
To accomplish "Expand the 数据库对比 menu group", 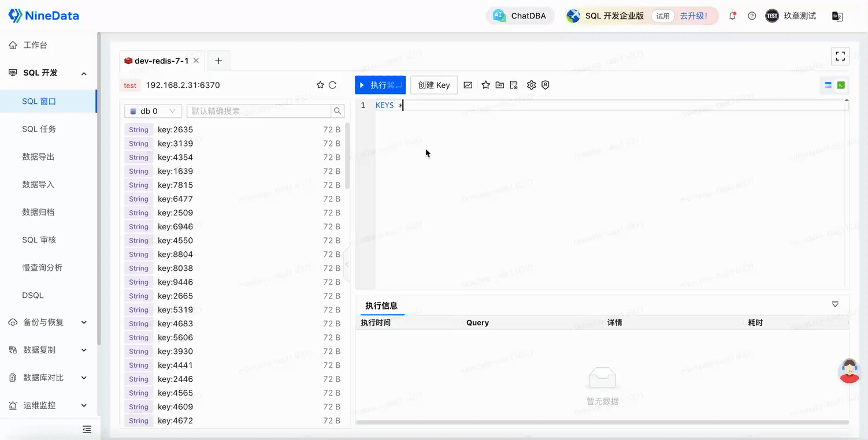I will tap(84, 378).
